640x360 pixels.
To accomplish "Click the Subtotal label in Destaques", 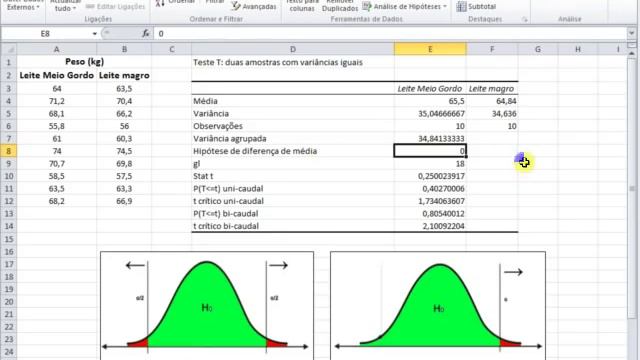I will tap(482, 7).
